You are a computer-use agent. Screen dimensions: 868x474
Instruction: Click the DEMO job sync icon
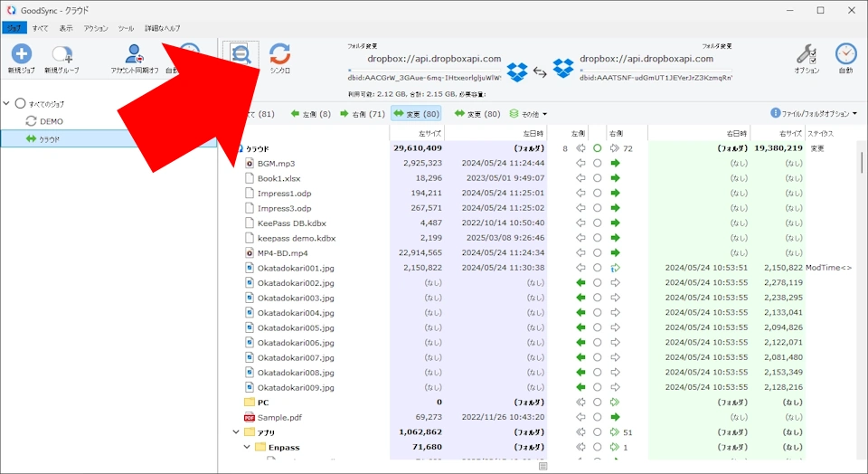pos(31,121)
